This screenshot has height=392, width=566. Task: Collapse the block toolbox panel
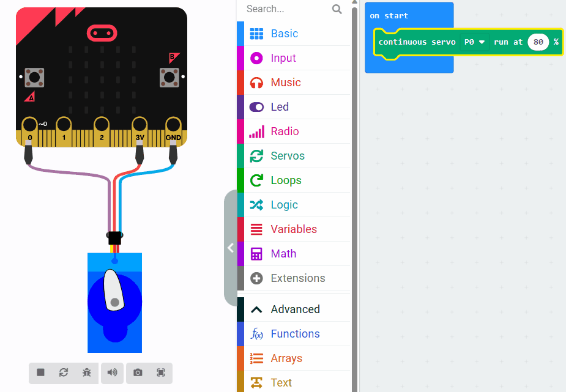coord(231,248)
